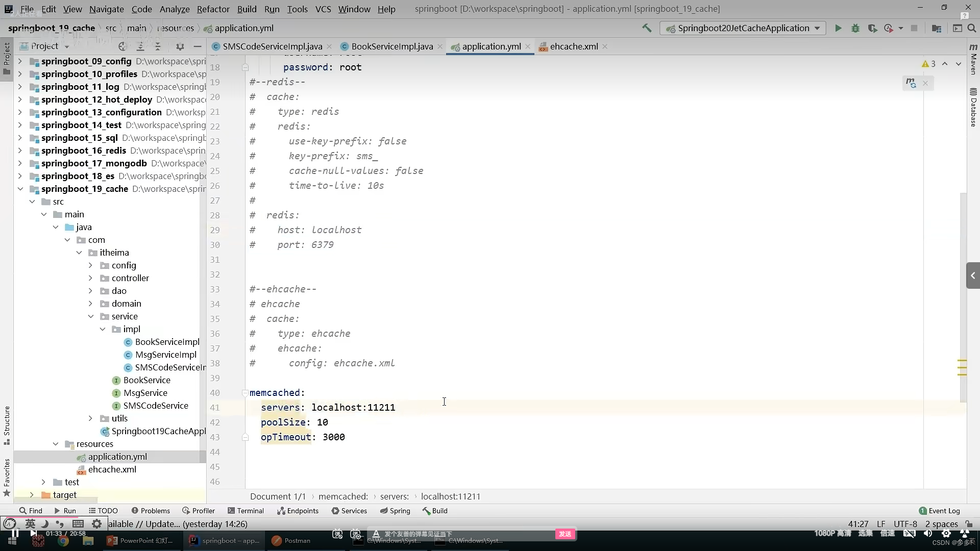Image resolution: width=980 pixels, height=551 pixels.
Task: Open the Maven side tool window
Action: (x=973, y=59)
